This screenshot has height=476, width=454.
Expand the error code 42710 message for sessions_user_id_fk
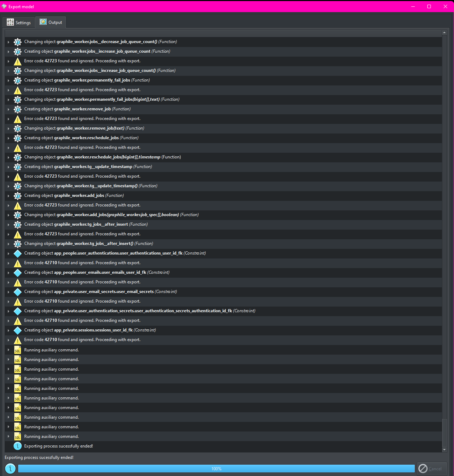tap(8, 340)
